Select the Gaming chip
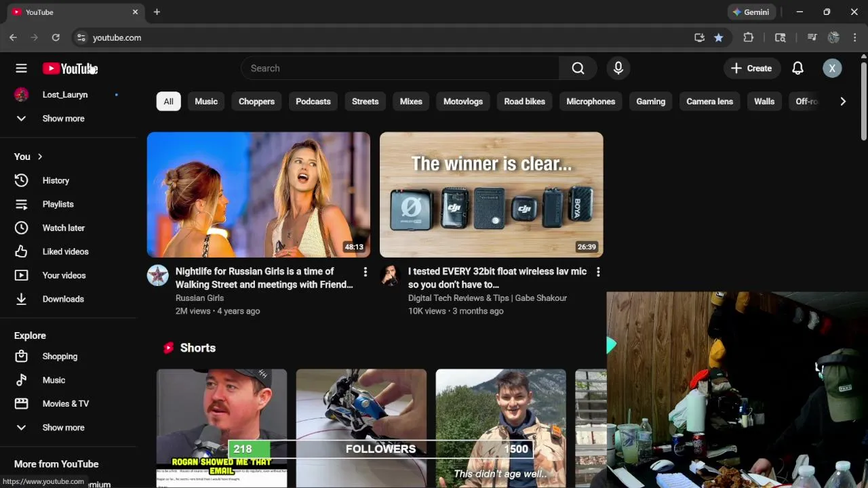This screenshot has height=488, width=868. pyautogui.click(x=650, y=102)
